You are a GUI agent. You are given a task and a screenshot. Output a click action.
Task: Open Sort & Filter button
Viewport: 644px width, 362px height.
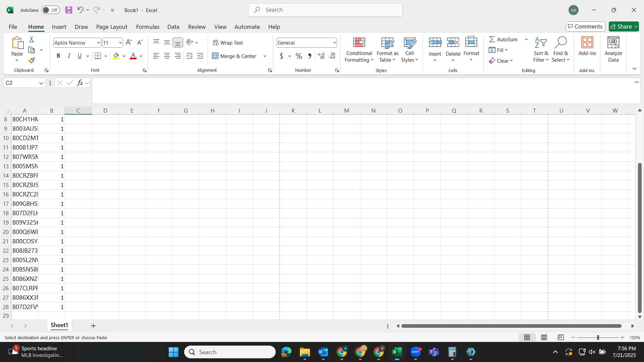click(541, 50)
